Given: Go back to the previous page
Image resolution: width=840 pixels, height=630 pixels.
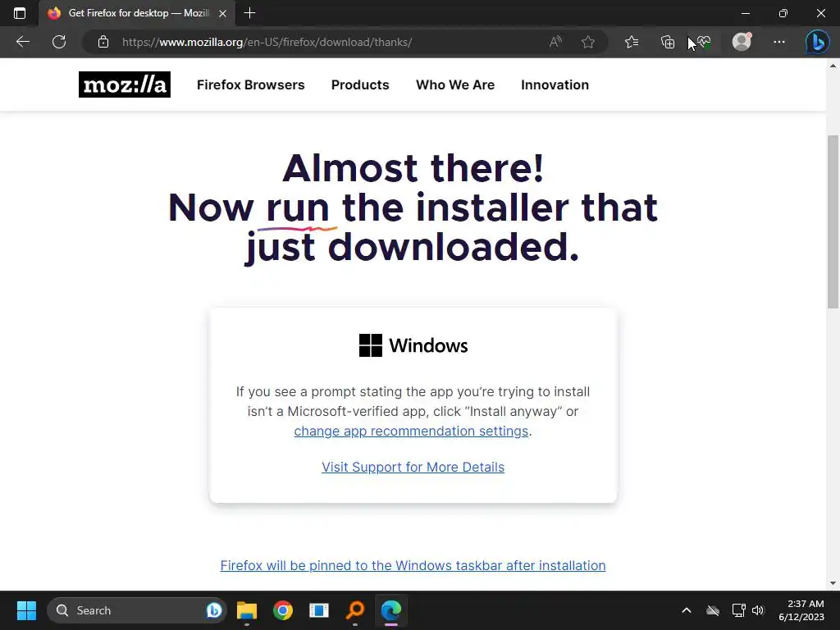Looking at the screenshot, I should click(22, 42).
